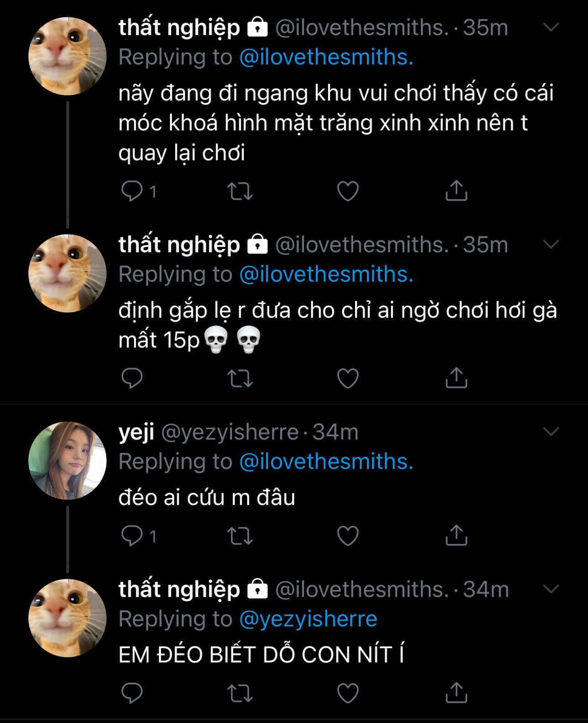Reply to the "nãy đang đi ngang" tweet

(132, 191)
